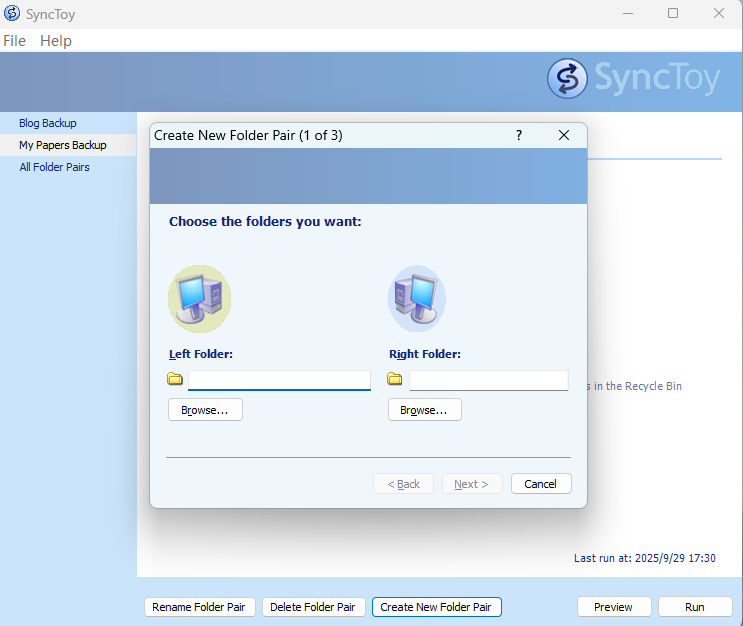743x626 pixels.
Task: Open the File menu
Action: 15,41
